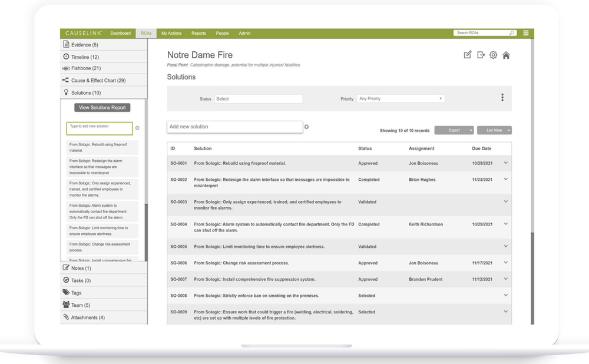Open the hamburger menu icon
Screen dimensions: 589x364
click(526, 33)
